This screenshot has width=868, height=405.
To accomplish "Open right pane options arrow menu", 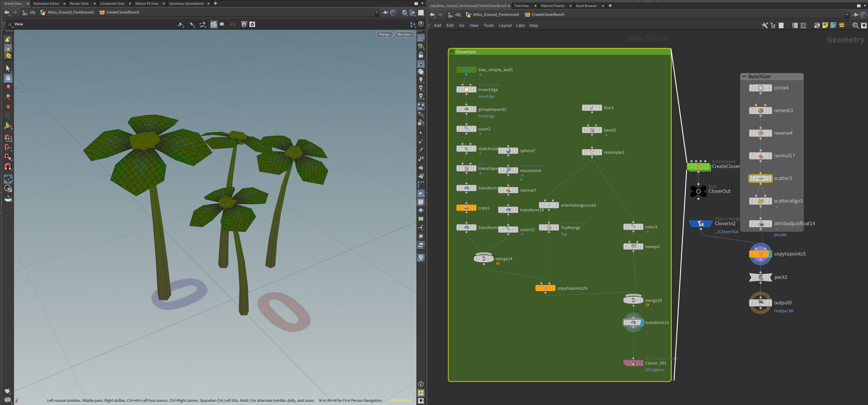I will click(x=865, y=6).
